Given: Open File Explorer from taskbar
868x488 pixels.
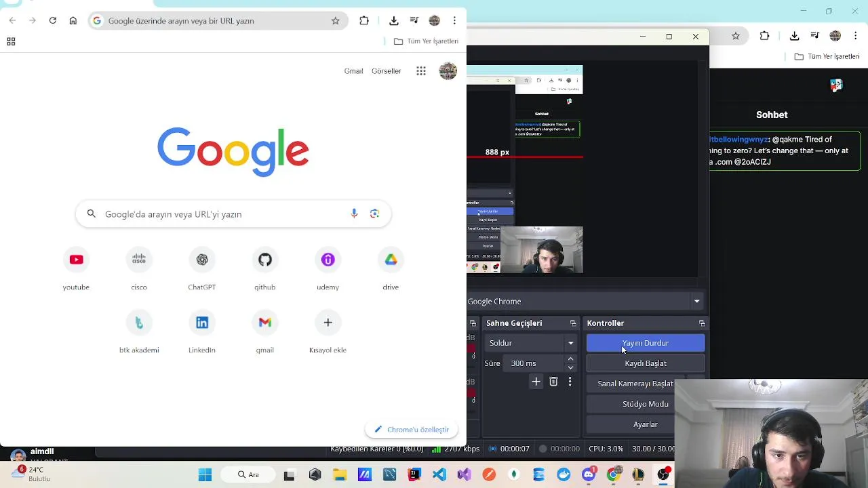Looking at the screenshot, I should click(339, 474).
